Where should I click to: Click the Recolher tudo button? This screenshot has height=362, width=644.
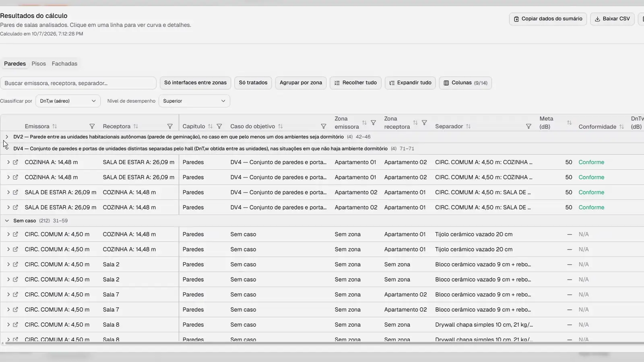[x=355, y=83]
